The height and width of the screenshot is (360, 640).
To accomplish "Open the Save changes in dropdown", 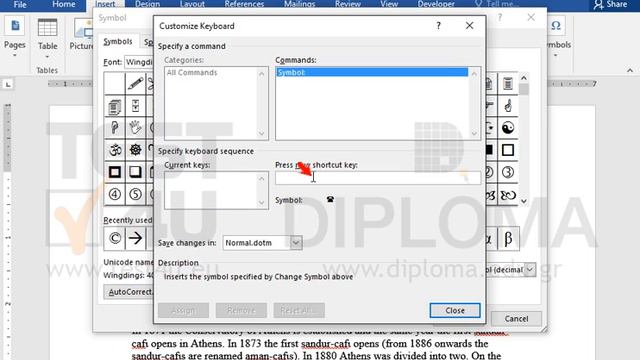I will pos(296,242).
